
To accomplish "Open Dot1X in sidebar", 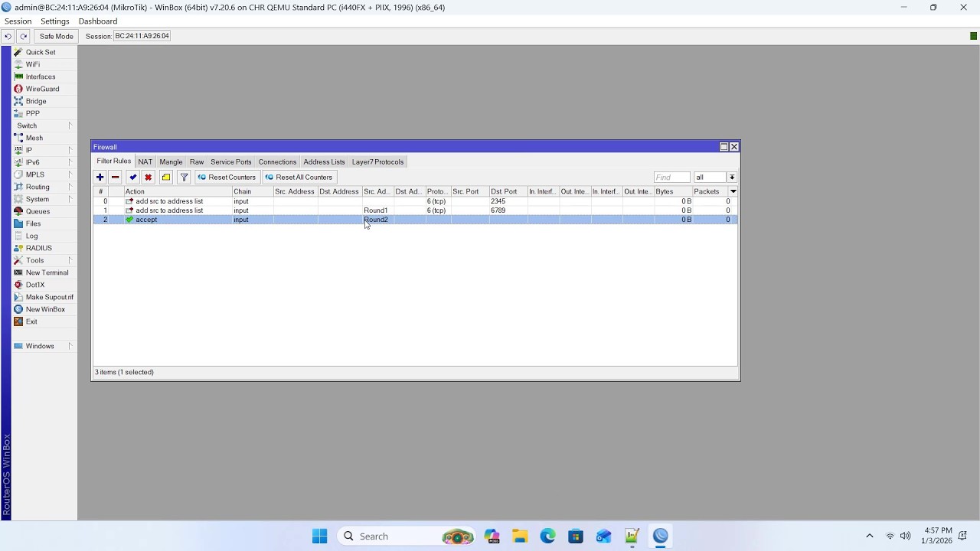I will pyautogui.click(x=35, y=285).
